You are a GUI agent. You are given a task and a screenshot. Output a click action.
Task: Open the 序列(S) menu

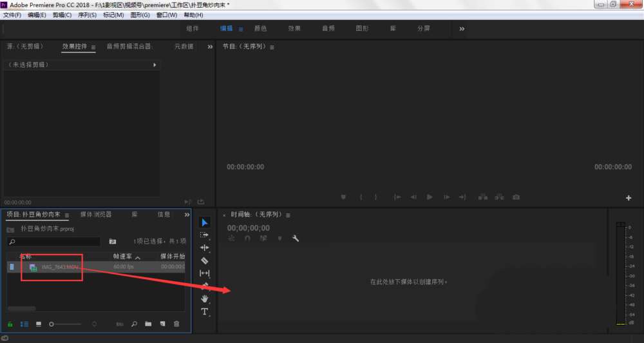(x=87, y=15)
